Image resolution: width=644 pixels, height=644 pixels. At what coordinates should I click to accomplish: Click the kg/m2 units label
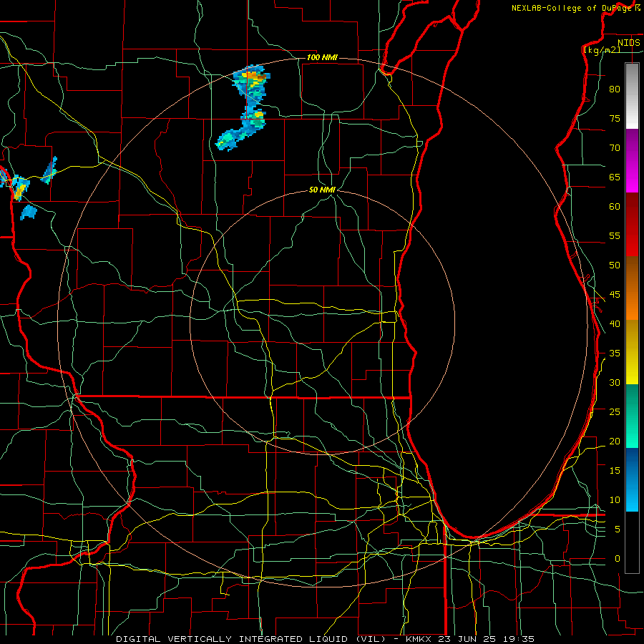point(602,49)
